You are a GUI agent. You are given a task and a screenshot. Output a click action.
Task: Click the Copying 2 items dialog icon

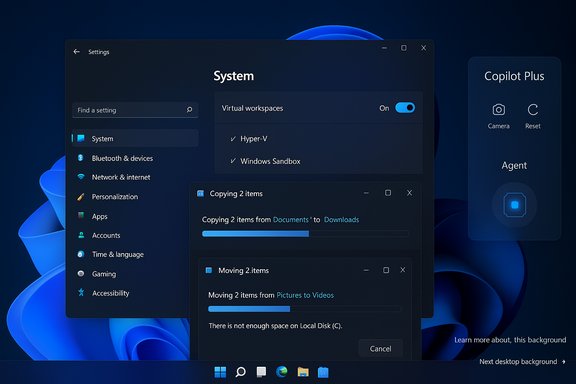click(x=200, y=193)
